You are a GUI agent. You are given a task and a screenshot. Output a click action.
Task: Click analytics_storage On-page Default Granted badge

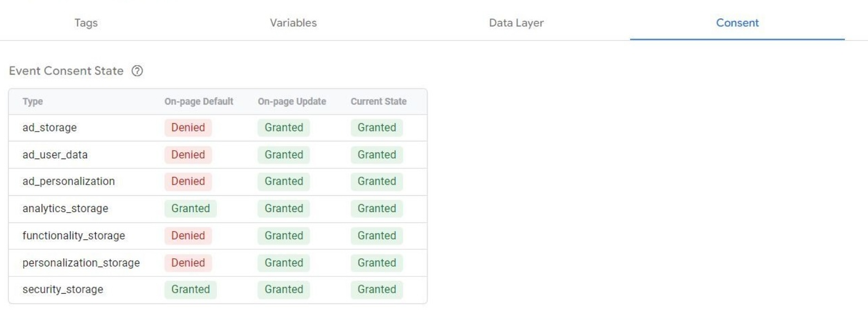tap(190, 208)
